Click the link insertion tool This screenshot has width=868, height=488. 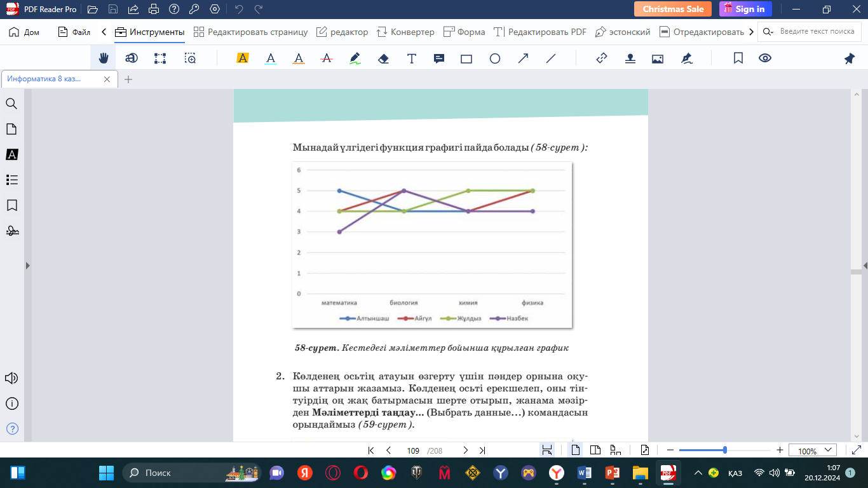(x=602, y=58)
